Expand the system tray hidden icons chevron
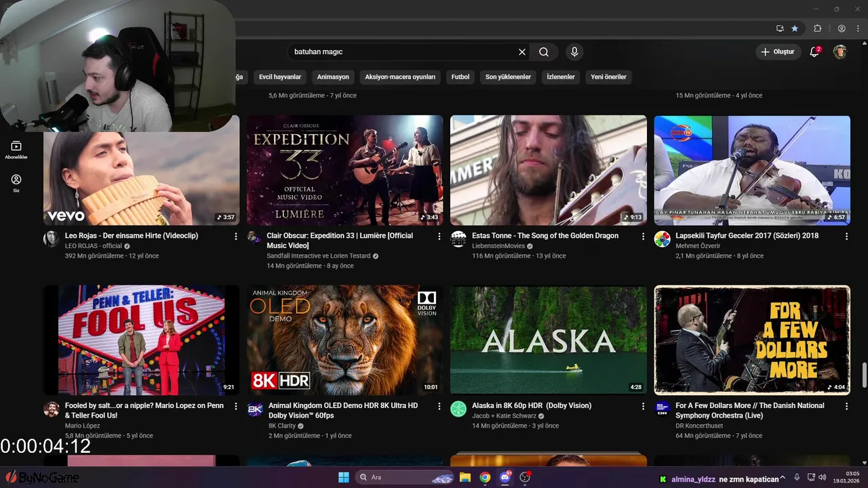Screen dimensions: 868x488 (x=783, y=477)
